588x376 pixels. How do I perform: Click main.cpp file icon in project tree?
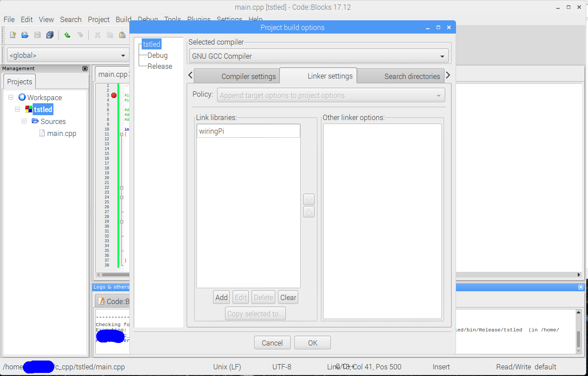42,133
